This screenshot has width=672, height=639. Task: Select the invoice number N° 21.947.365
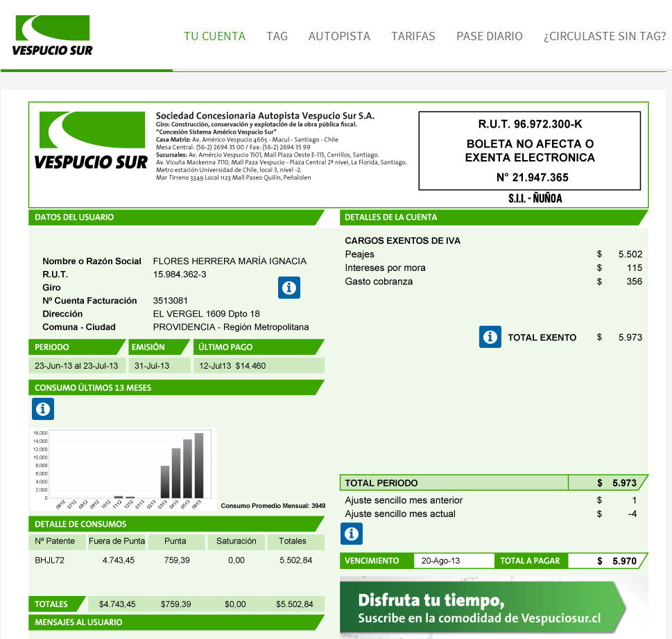click(x=533, y=177)
